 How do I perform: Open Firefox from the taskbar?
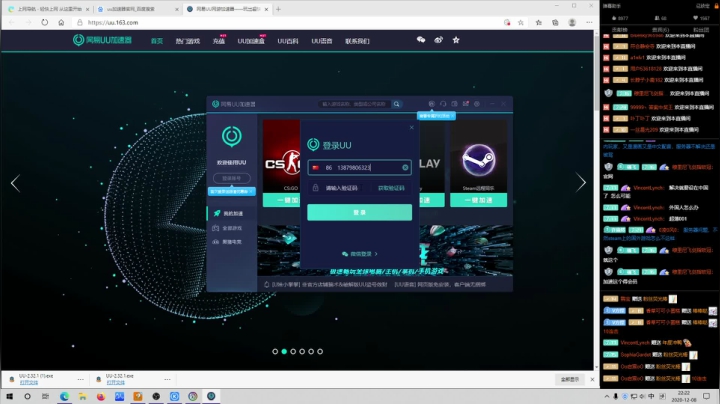[101, 396]
